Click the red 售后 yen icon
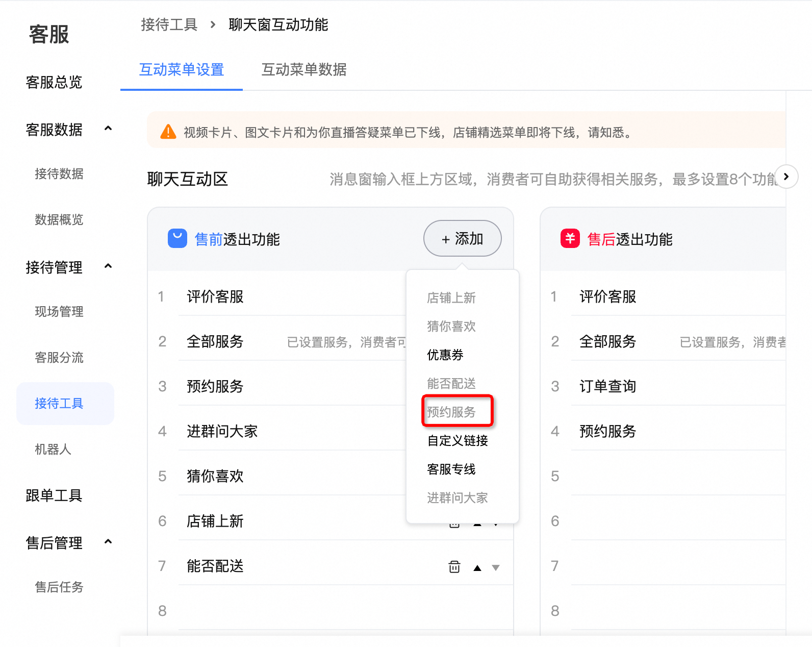The image size is (812, 647). [570, 238]
